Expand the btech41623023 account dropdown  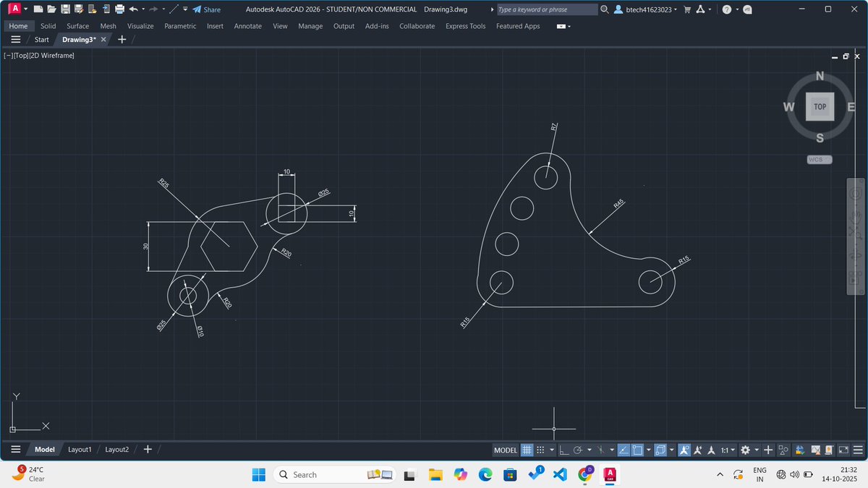(675, 10)
